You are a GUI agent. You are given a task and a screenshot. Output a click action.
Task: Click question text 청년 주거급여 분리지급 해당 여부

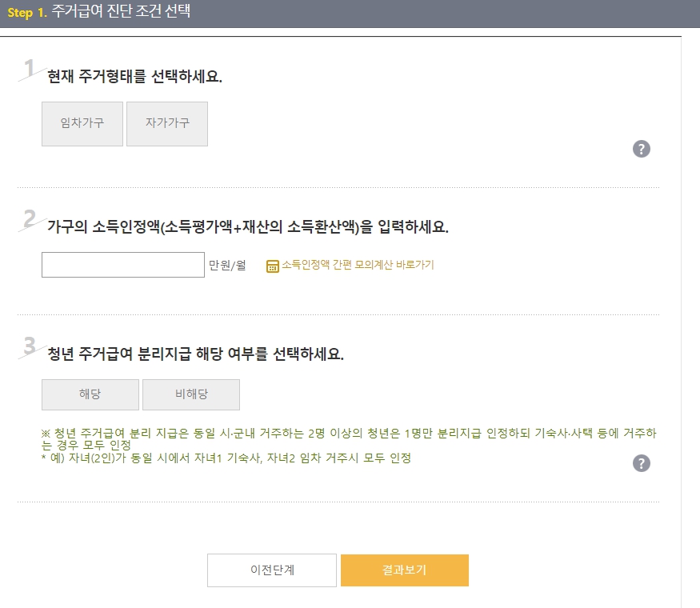click(x=195, y=354)
